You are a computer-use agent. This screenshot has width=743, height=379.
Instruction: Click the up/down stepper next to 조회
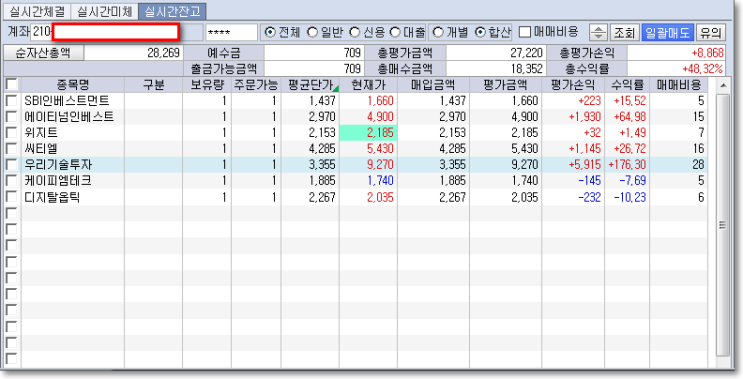point(598,32)
